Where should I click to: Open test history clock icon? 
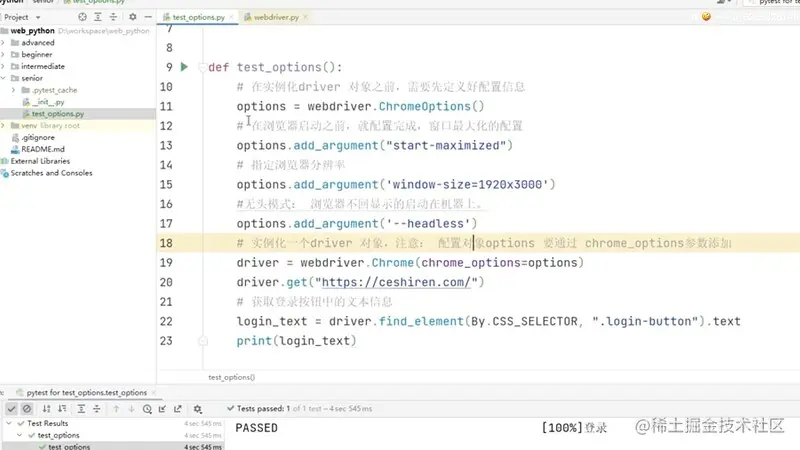coord(147,409)
